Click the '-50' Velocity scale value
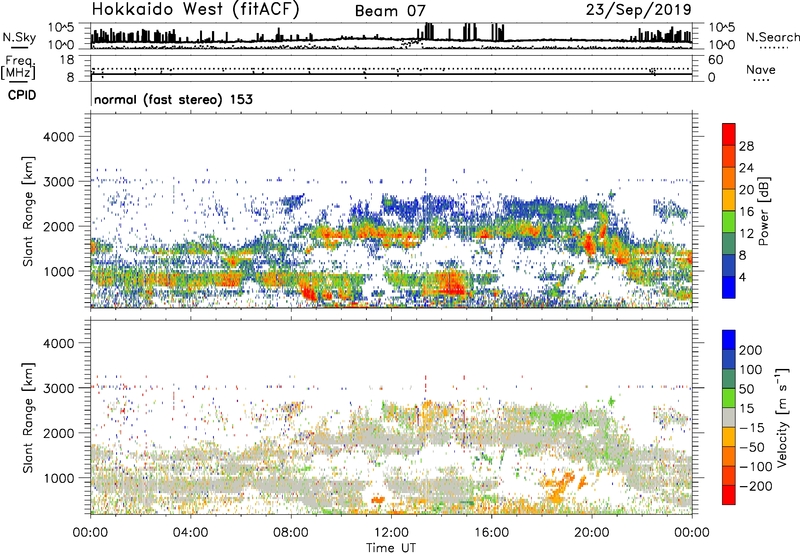This screenshot has width=800, height=554. click(752, 447)
